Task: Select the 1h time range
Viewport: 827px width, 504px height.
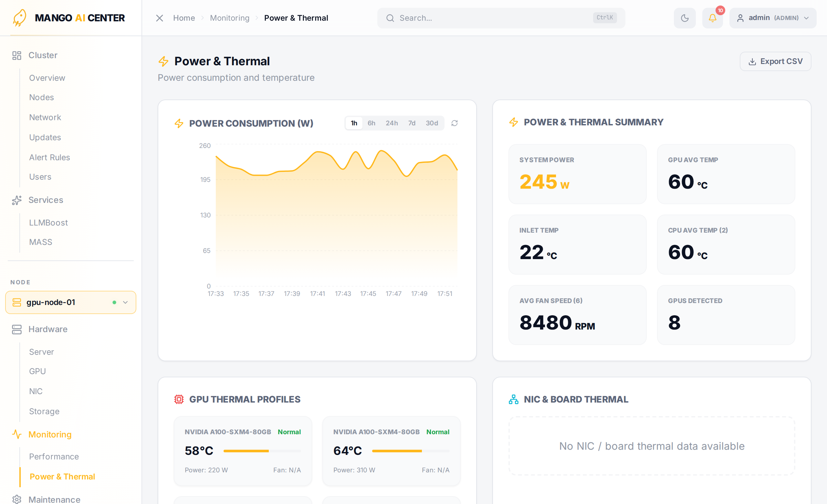Action: 354,123
